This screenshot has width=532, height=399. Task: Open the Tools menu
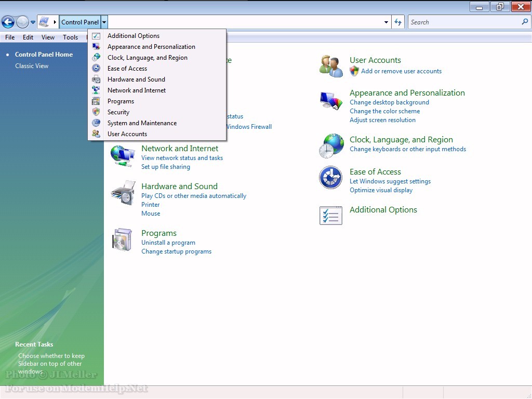[70, 37]
